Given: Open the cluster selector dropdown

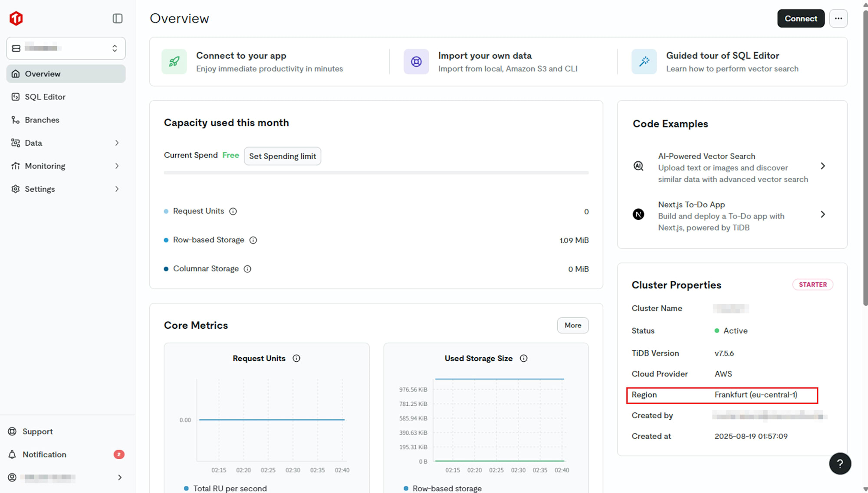Looking at the screenshot, I should pyautogui.click(x=66, y=48).
